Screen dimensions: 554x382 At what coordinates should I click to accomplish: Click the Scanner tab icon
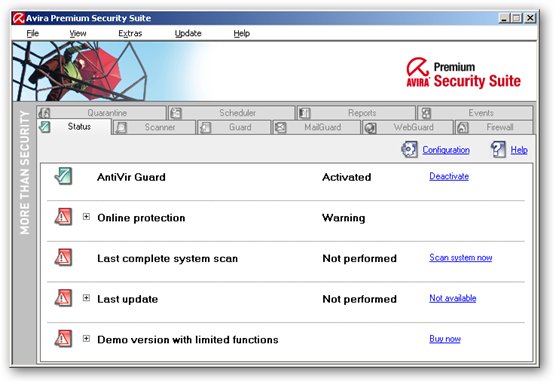coord(122,128)
